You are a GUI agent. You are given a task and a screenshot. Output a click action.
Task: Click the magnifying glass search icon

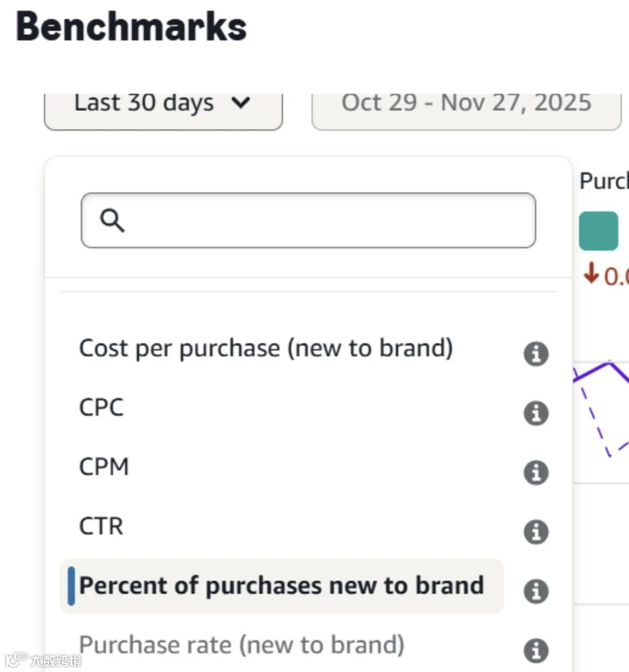pyautogui.click(x=112, y=221)
